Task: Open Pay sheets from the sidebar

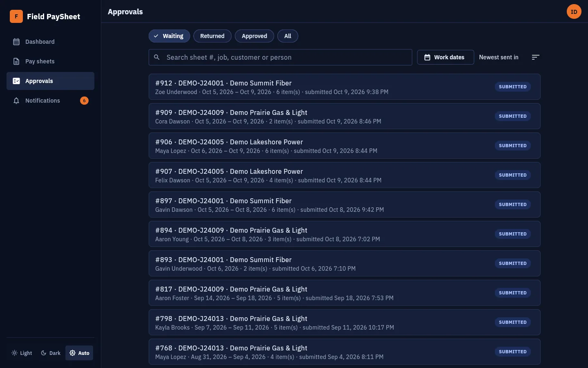Action: (x=50, y=61)
